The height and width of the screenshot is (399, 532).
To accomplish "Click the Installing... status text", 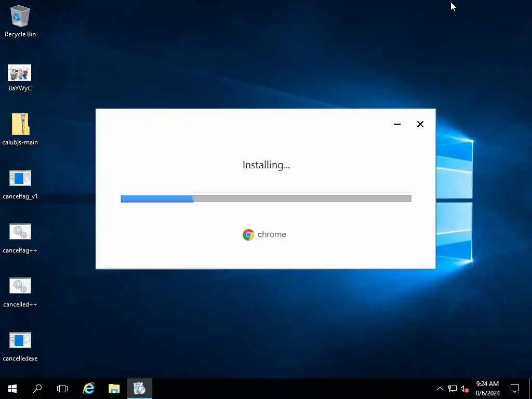I will tap(267, 165).
